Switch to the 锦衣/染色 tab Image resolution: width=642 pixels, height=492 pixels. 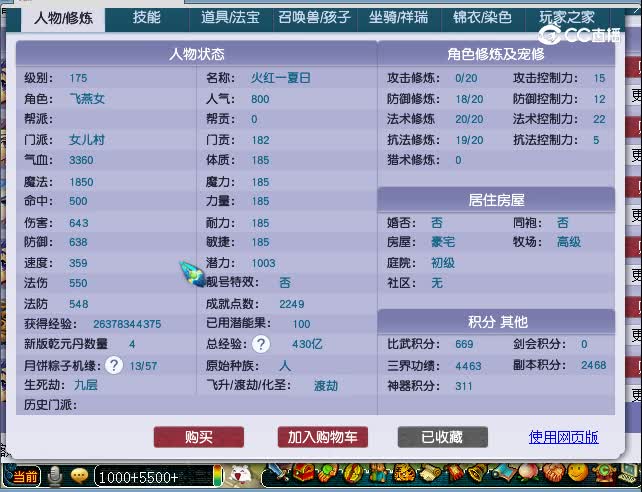[x=482, y=18]
